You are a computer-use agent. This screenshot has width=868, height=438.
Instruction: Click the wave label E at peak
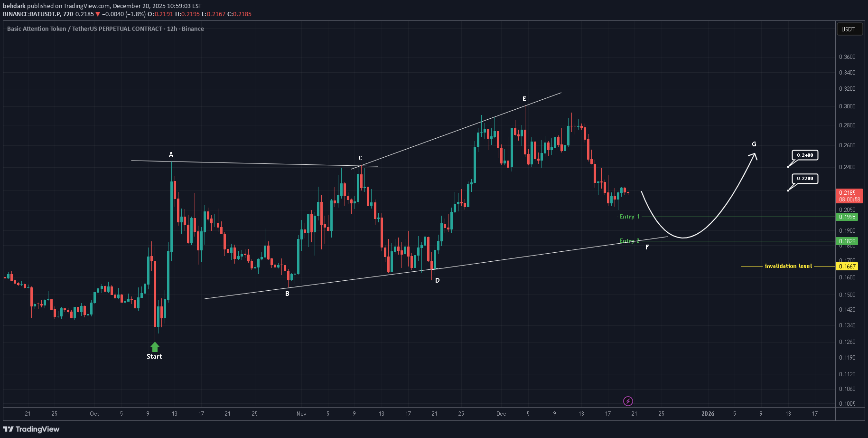pyautogui.click(x=524, y=99)
